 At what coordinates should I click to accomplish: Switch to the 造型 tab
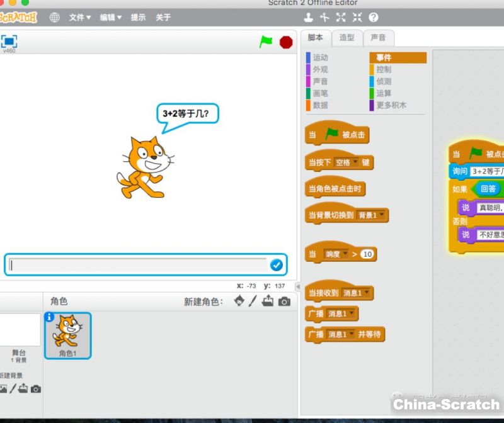[347, 38]
